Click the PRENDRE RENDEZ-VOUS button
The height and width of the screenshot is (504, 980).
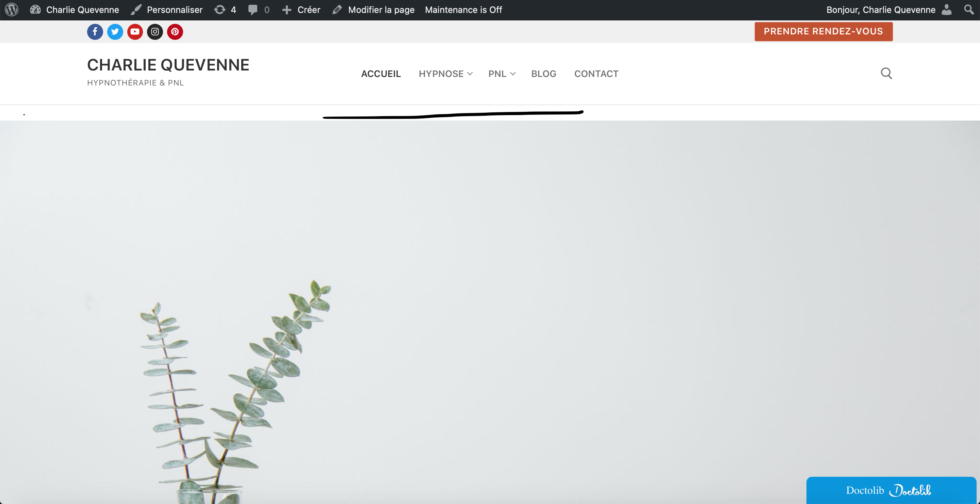click(823, 31)
